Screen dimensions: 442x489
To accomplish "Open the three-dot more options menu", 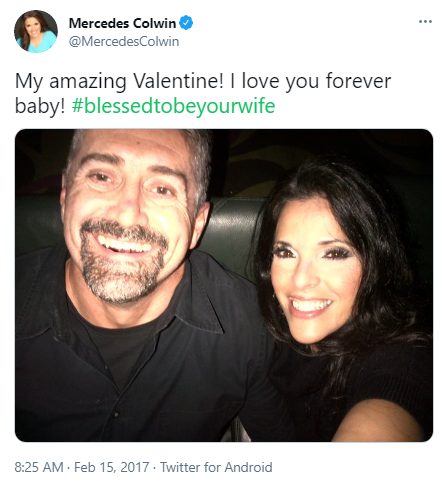I will tap(425, 22).
